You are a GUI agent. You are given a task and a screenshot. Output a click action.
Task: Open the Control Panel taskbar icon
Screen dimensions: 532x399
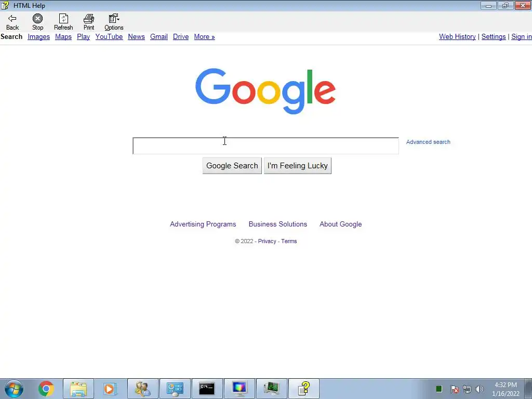[175, 389]
